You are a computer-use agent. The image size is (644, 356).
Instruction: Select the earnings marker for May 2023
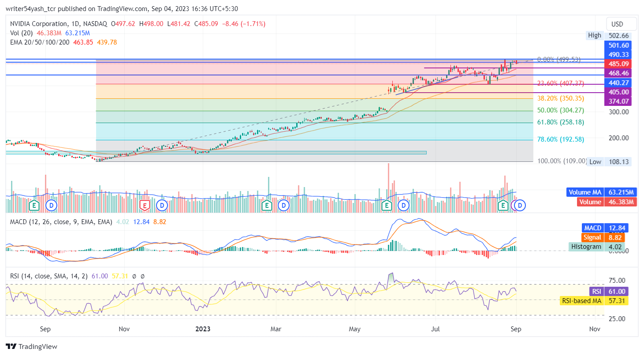387,205
